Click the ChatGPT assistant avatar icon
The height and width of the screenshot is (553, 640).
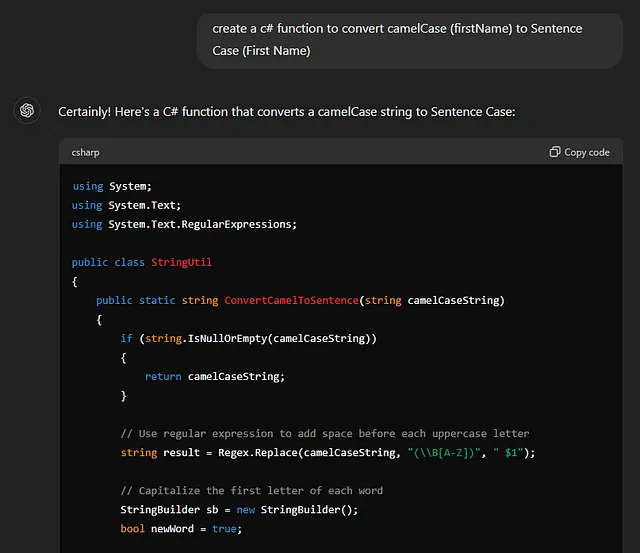click(27, 110)
